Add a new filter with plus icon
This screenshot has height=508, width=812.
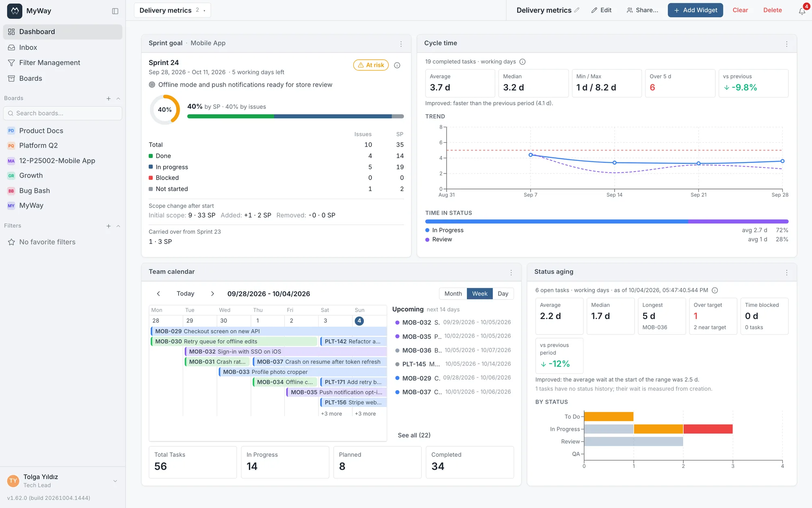tap(108, 226)
